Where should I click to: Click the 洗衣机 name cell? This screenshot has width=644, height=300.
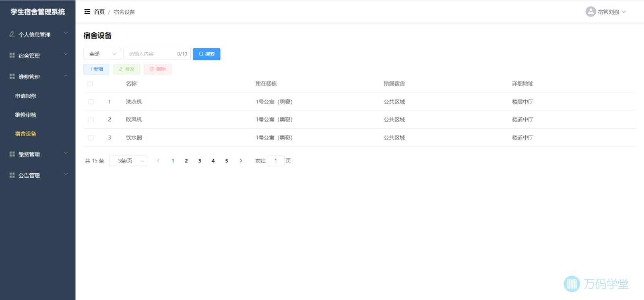[x=134, y=102]
